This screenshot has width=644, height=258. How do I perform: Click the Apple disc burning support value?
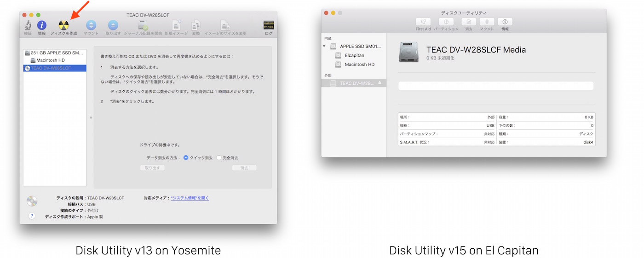coord(95,217)
